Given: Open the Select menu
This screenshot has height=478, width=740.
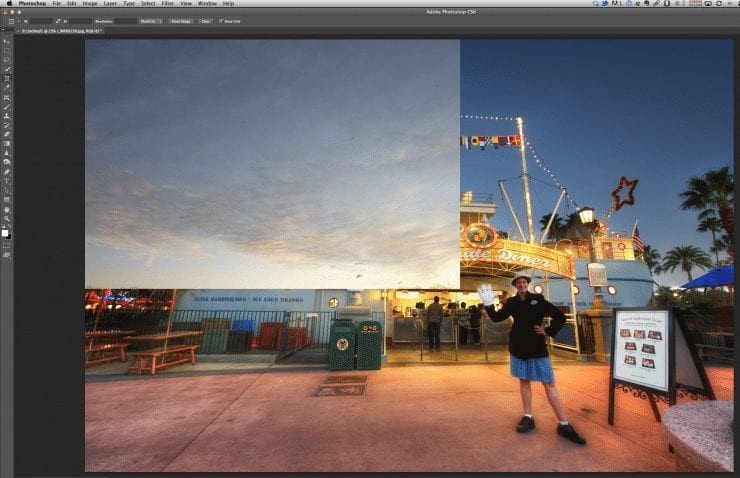Looking at the screenshot, I should (148, 3).
